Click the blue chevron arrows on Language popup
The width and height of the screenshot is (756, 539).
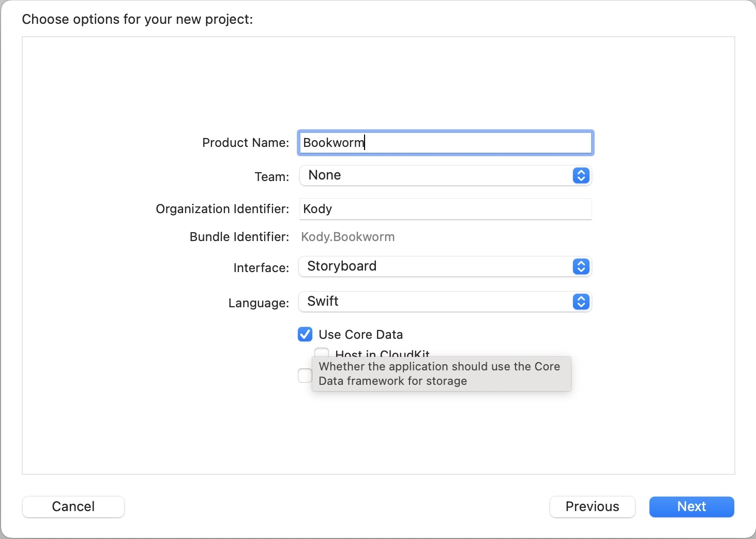pyautogui.click(x=581, y=302)
